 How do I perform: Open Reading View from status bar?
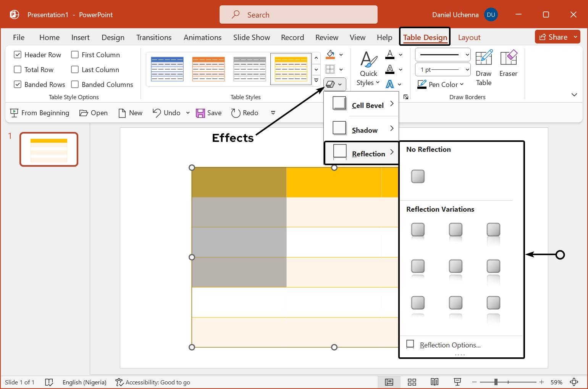tap(435, 382)
